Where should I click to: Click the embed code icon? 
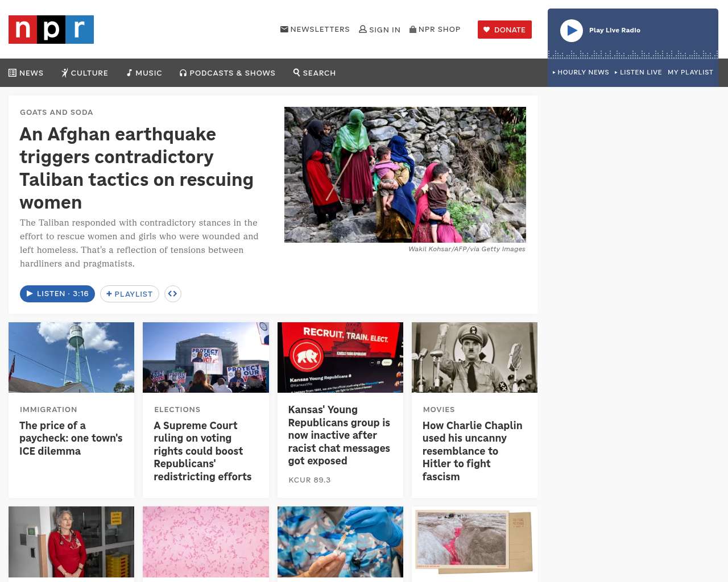click(173, 294)
